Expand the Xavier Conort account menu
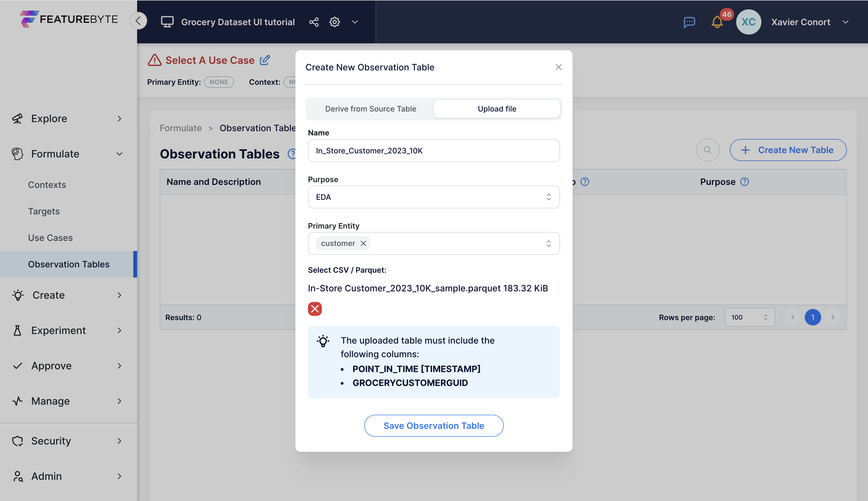The height and width of the screenshot is (501, 868). pos(845,22)
